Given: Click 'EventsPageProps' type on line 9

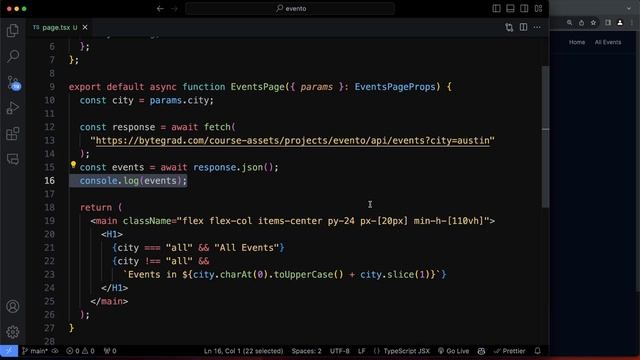Looking at the screenshot, I should 395,87.
